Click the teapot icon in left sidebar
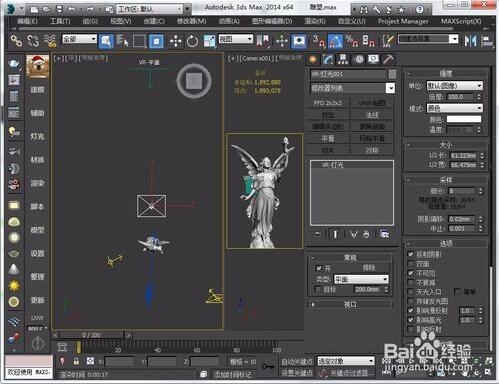 (x=14, y=63)
